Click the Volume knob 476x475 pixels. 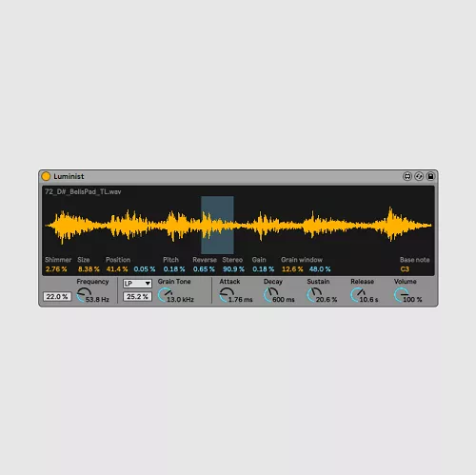401,295
